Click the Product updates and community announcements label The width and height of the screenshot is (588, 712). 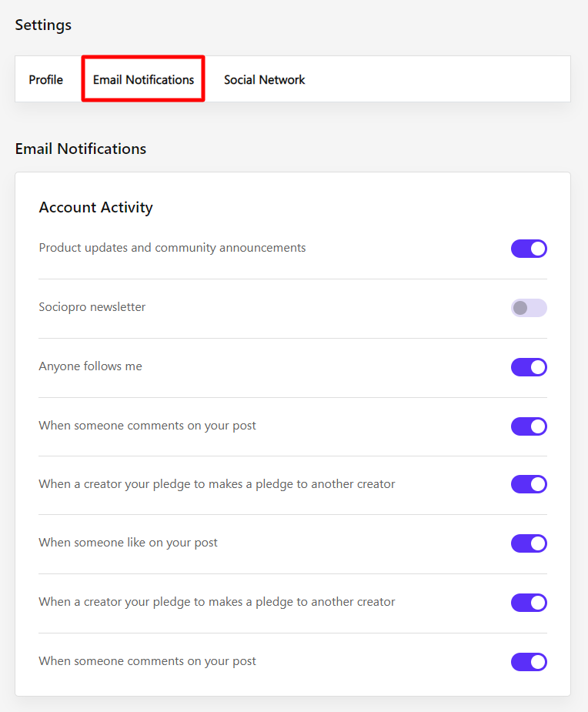point(172,248)
